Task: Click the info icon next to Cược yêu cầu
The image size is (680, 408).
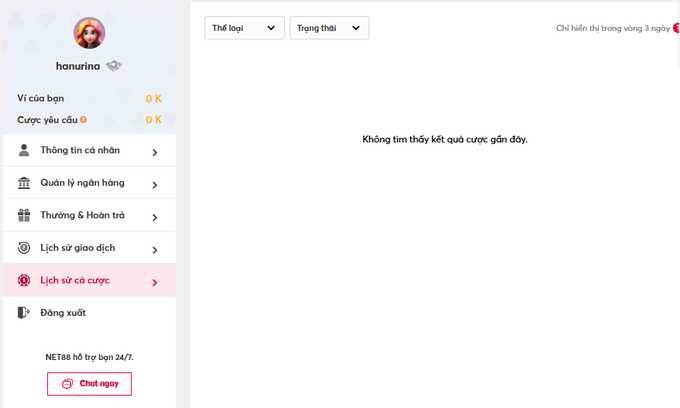Action: tap(83, 120)
